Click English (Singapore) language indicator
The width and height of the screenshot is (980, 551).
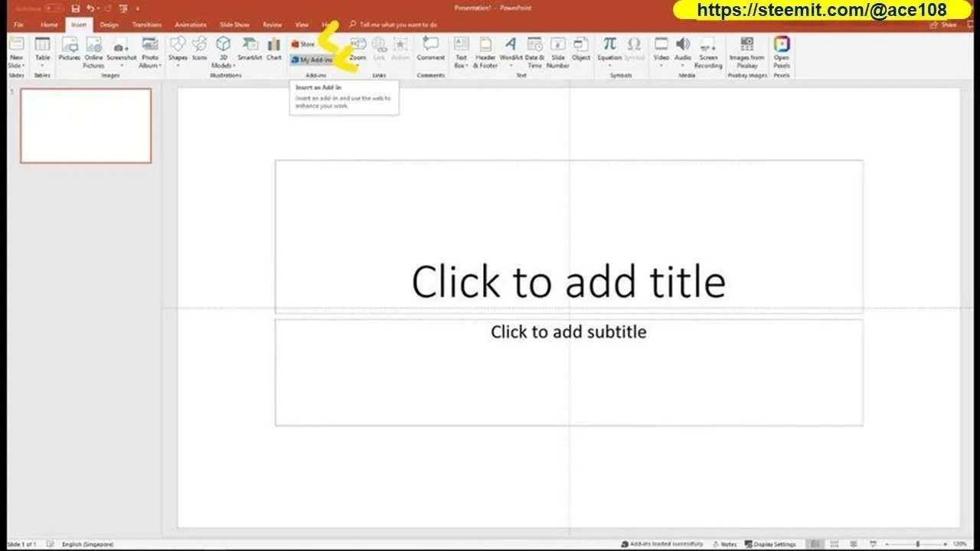coord(87,544)
